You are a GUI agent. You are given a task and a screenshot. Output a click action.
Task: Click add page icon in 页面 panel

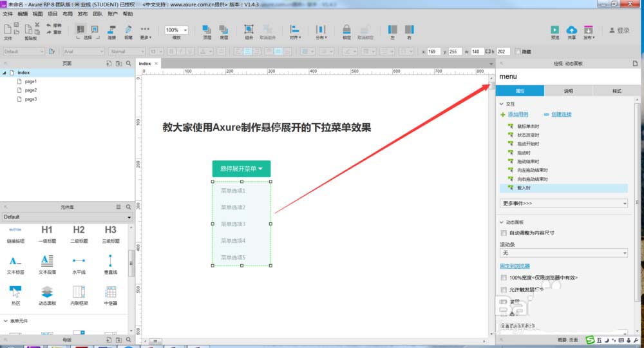(x=109, y=63)
